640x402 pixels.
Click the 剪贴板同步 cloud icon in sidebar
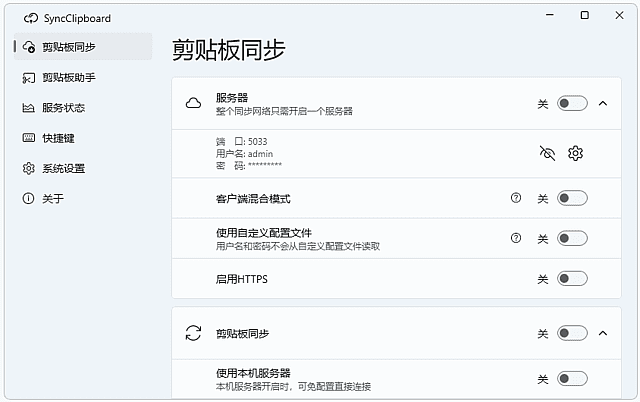(29, 47)
